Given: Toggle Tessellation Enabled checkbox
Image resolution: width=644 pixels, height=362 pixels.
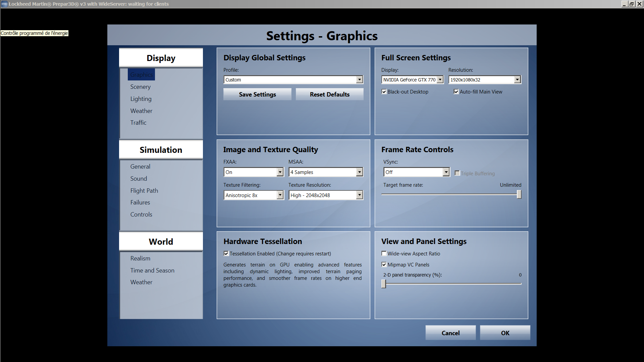Looking at the screenshot, I should tap(226, 253).
